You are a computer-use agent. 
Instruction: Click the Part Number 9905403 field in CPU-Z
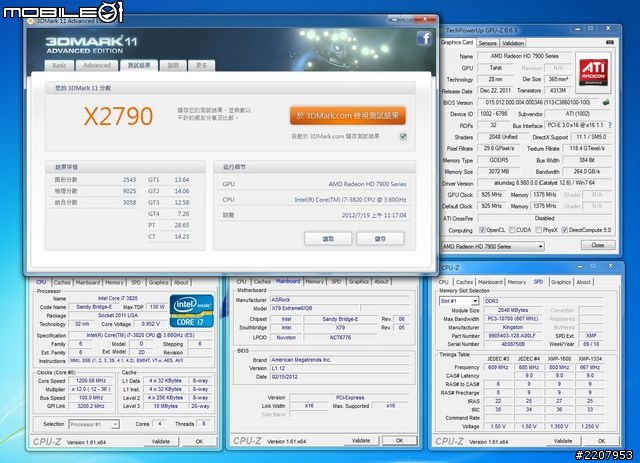click(x=512, y=336)
